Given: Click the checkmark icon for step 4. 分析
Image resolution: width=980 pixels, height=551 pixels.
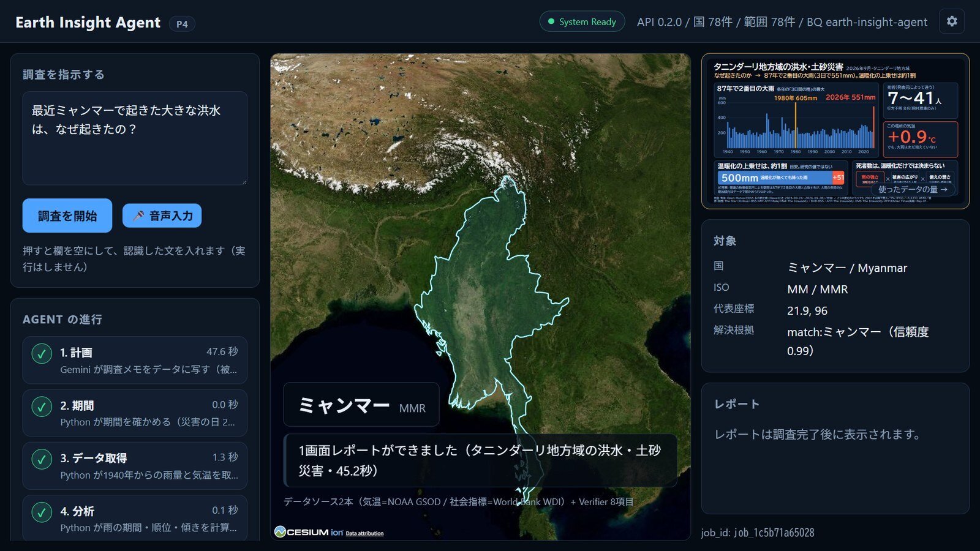Looking at the screenshot, I should click(42, 512).
